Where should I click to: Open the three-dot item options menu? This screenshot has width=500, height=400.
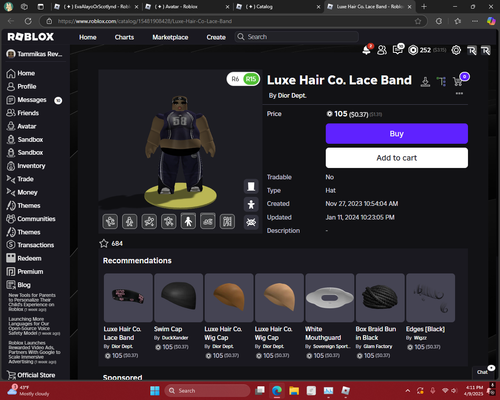(x=459, y=93)
